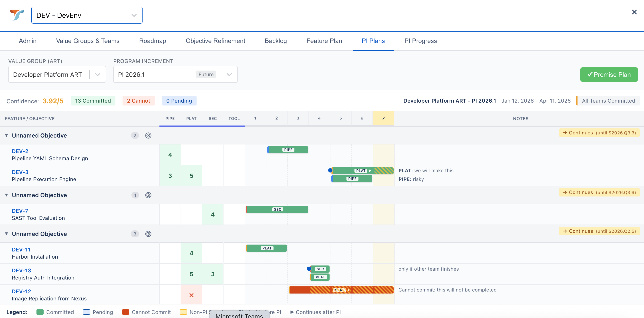This screenshot has width=644, height=318.
Task: Click target icon on first Unnamed Objective
Action: 148,135
